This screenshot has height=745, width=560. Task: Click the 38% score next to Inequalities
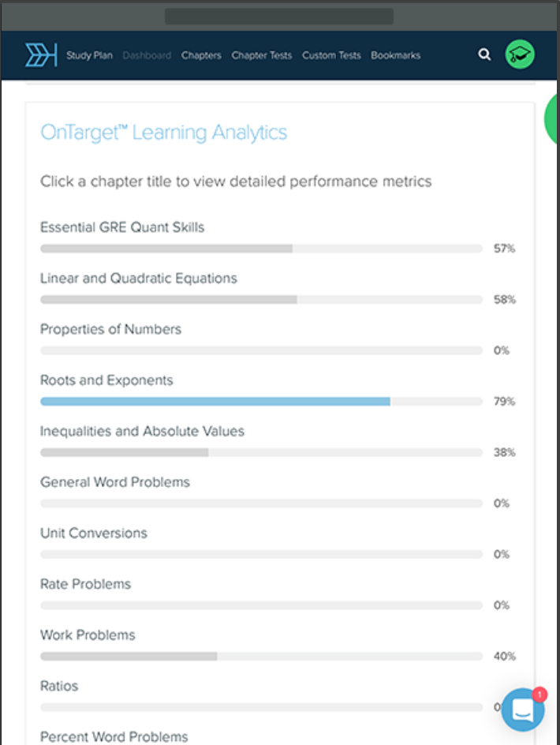click(503, 452)
